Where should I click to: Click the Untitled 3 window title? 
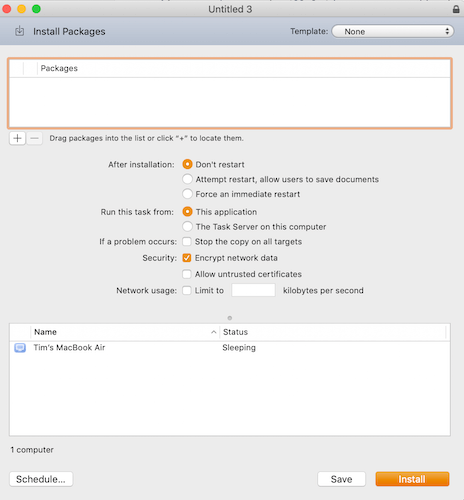[x=230, y=9]
